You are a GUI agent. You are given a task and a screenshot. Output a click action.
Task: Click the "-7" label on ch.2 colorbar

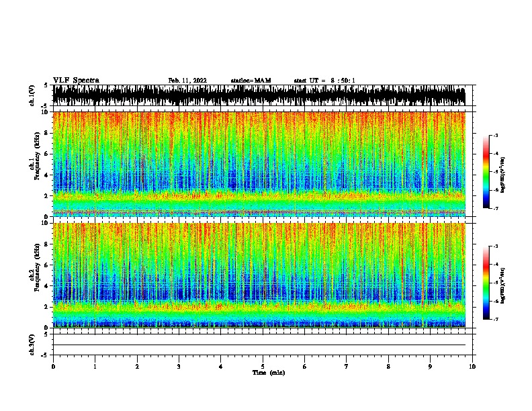click(495, 320)
